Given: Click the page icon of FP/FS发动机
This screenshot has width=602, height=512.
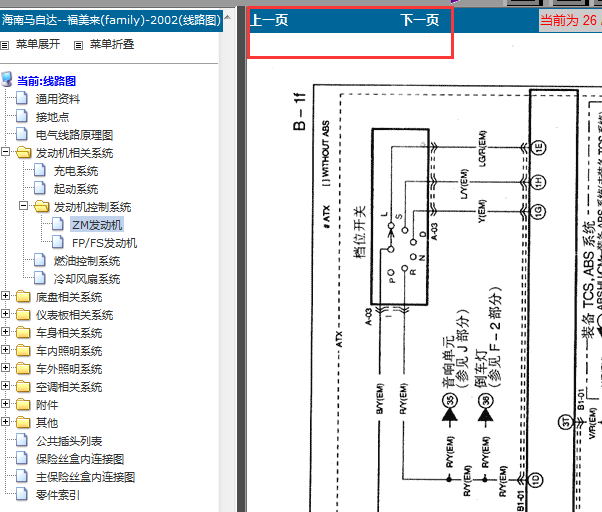Looking at the screenshot, I should pos(58,242).
